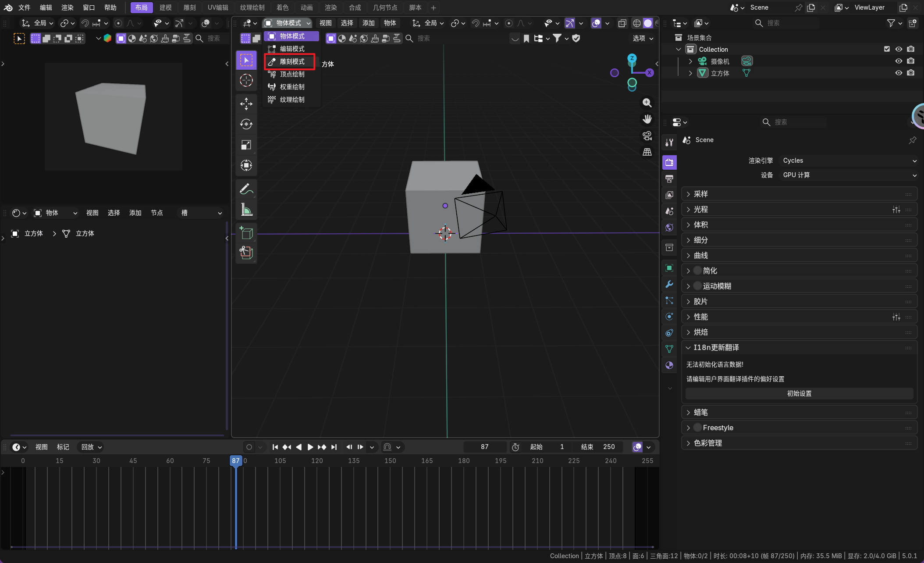Select the Move tool in viewport toolbar
Viewport: 924px width, 563px height.
246,103
